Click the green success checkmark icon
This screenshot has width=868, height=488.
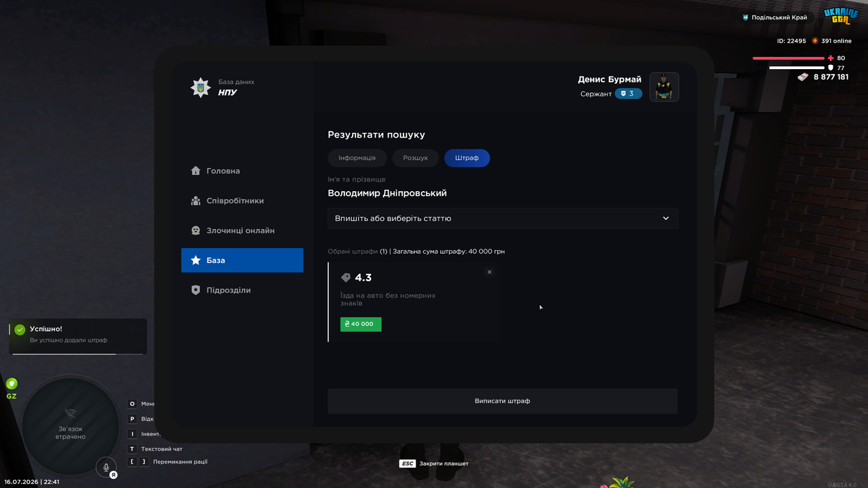coord(20,329)
